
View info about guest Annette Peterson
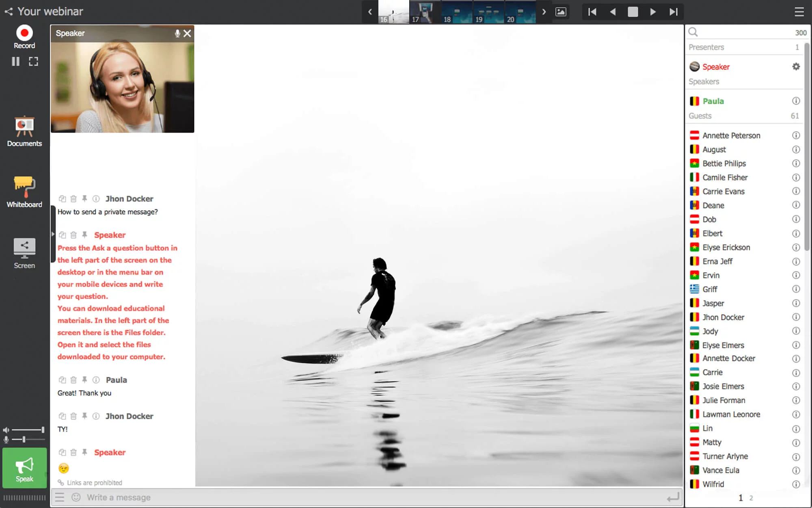[796, 135]
